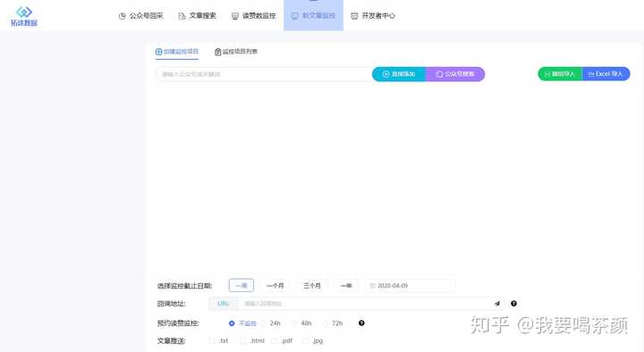Image resolution: width=644 pixels, height=352 pixels.
Task: Focus the 回调地址 callback URL input
Action: pyautogui.click(x=365, y=304)
